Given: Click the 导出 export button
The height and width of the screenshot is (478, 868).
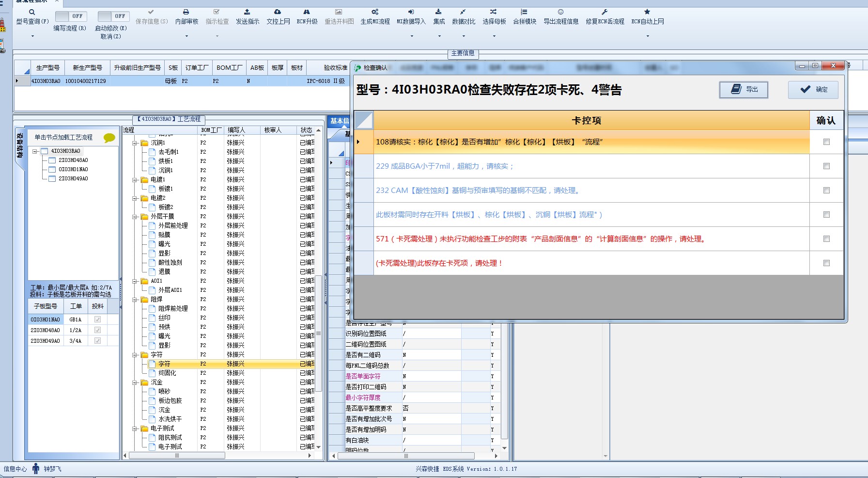Looking at the screenshot, I should pos(744,90).
